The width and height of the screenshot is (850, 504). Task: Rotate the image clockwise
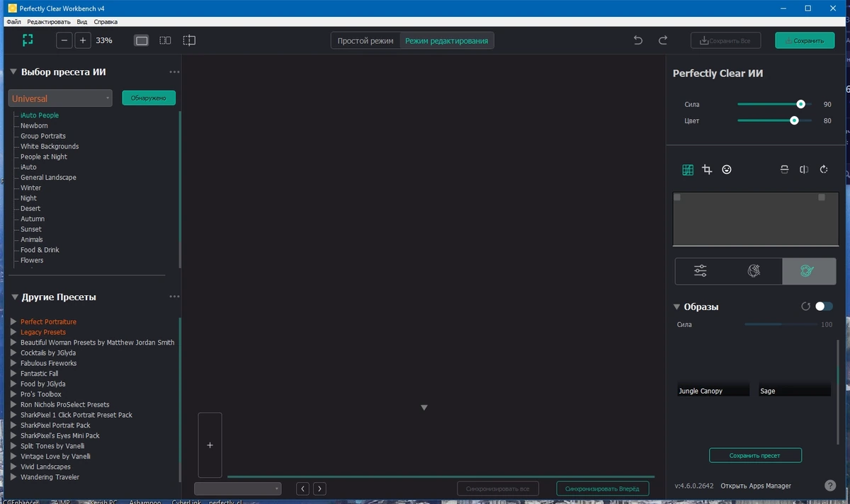824,169
